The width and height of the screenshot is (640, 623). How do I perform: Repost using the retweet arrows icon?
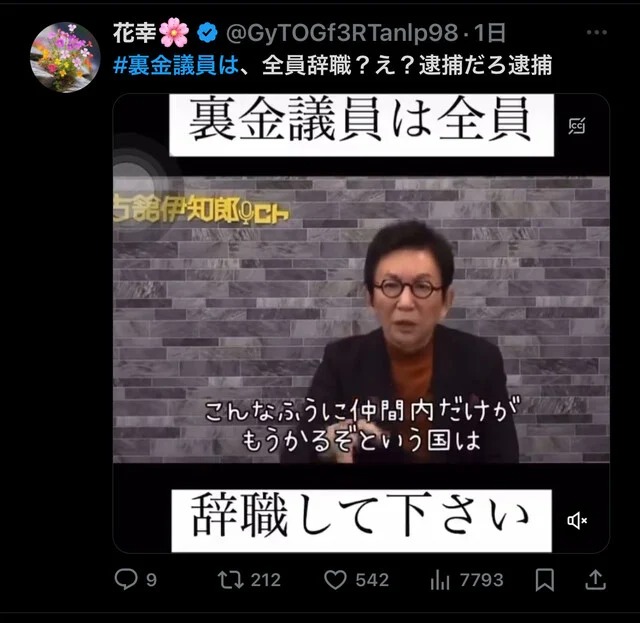[x=231, y=580]
